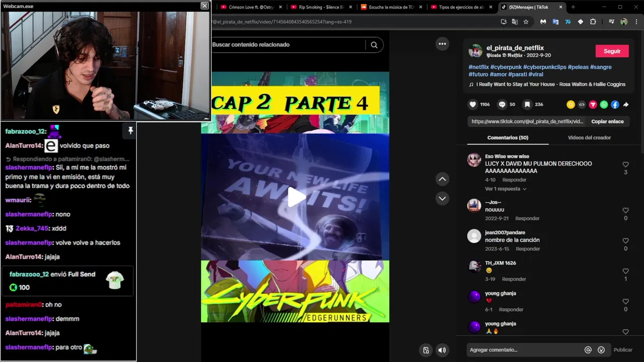The image size is (644, 362).
Task: Mention a user with the @ icon
Action: tap(588, 350)
